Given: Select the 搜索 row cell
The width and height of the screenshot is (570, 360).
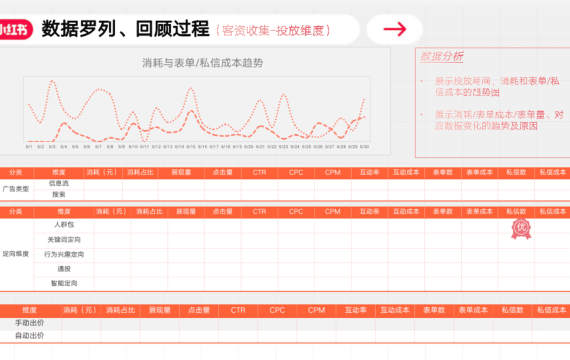Looking at the screenshot, I should click(59, 195).
